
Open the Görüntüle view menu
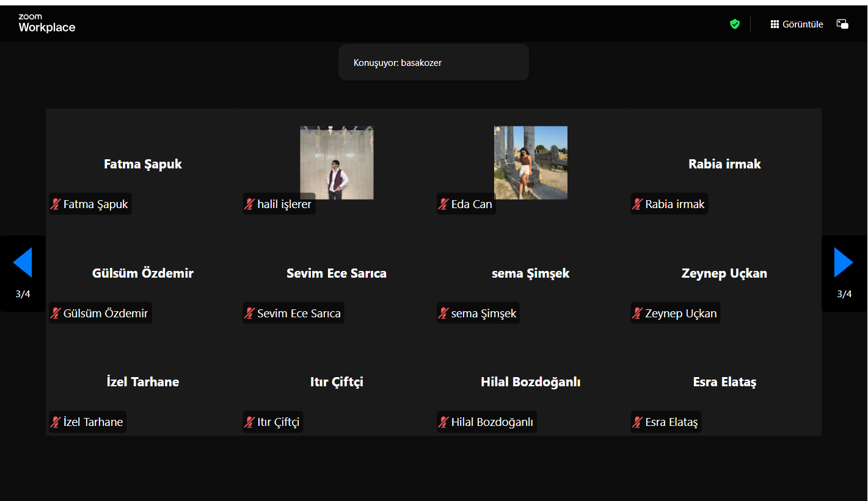[x=797, y=24]
